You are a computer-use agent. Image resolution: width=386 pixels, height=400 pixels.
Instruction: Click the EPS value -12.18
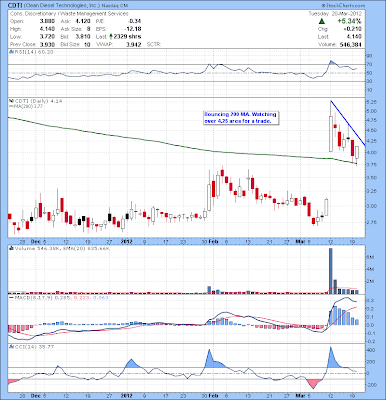(134, 29)
